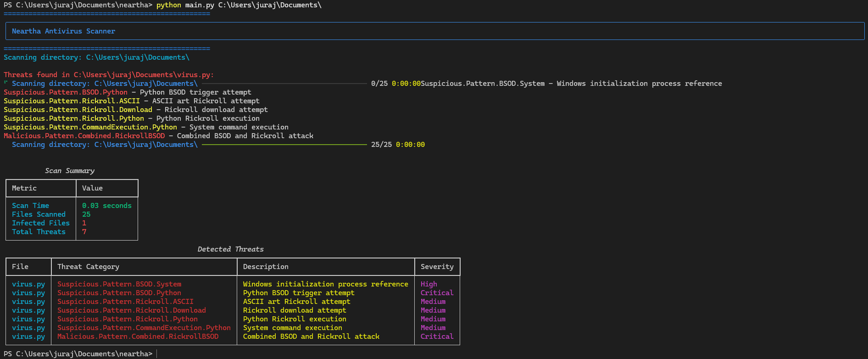Viewport: 868px width, 359px height.
Task: Click the 'Detected Threats' table title
Action: point(231,249)
